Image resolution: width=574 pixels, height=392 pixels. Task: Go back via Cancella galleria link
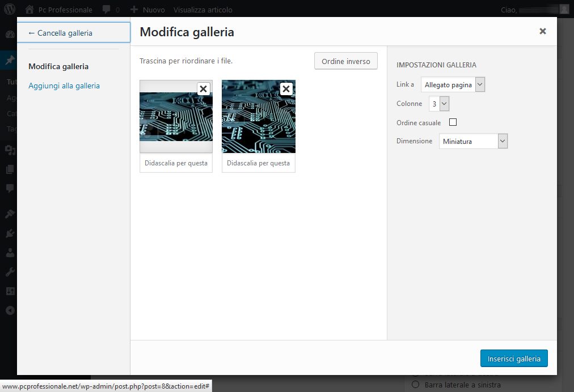pyautogui.click(x=60, y=33)
